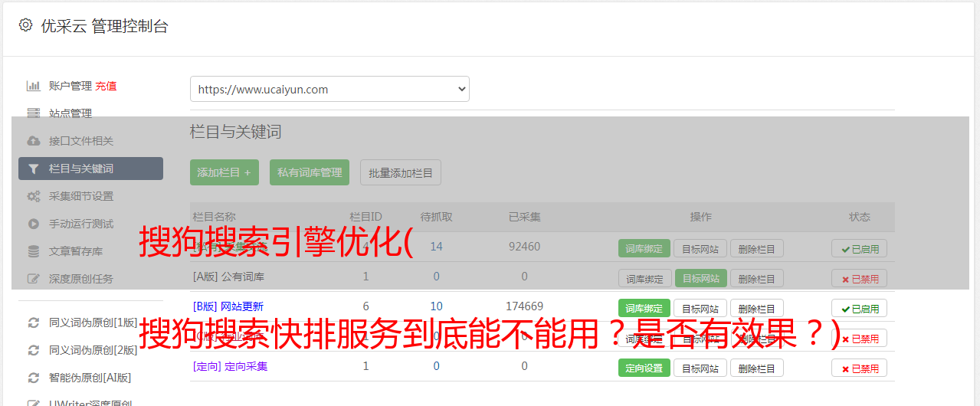Click 词库绑定 for [B版] 网站更新
Image resolution: width=980 pixels, height=406 pixels.
tap(644, 308)
